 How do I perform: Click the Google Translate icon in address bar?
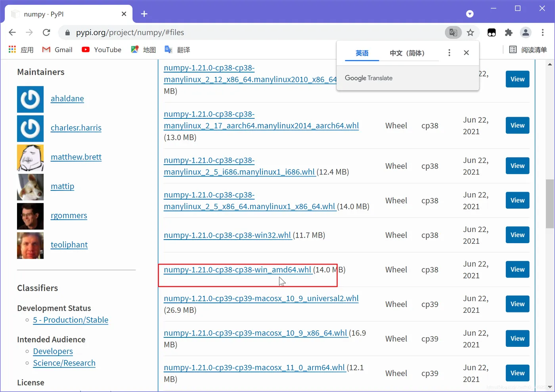453,32
